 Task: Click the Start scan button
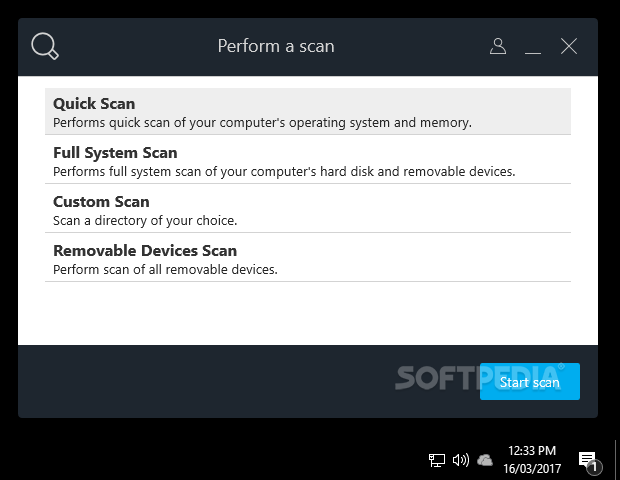[529, 382]
